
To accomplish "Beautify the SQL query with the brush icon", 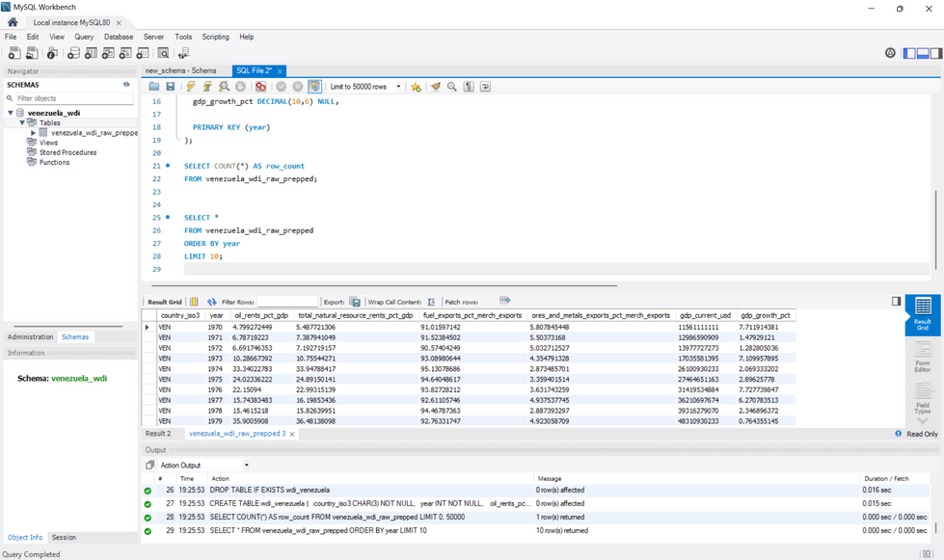I will click(x=436, y=86).
